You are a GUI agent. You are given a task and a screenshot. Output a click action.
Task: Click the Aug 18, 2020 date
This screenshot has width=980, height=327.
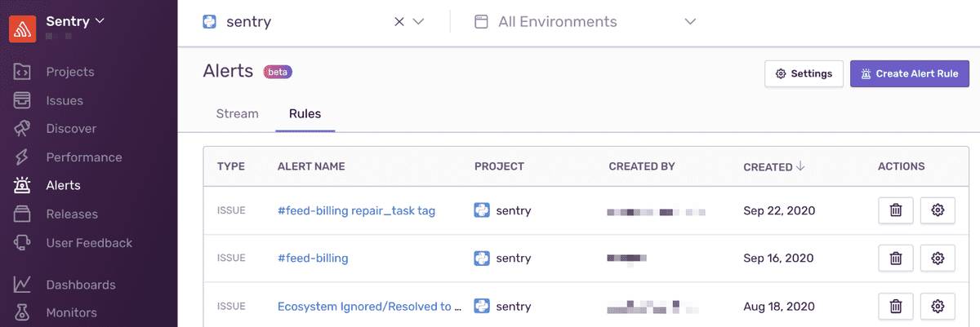click(779, 307)
